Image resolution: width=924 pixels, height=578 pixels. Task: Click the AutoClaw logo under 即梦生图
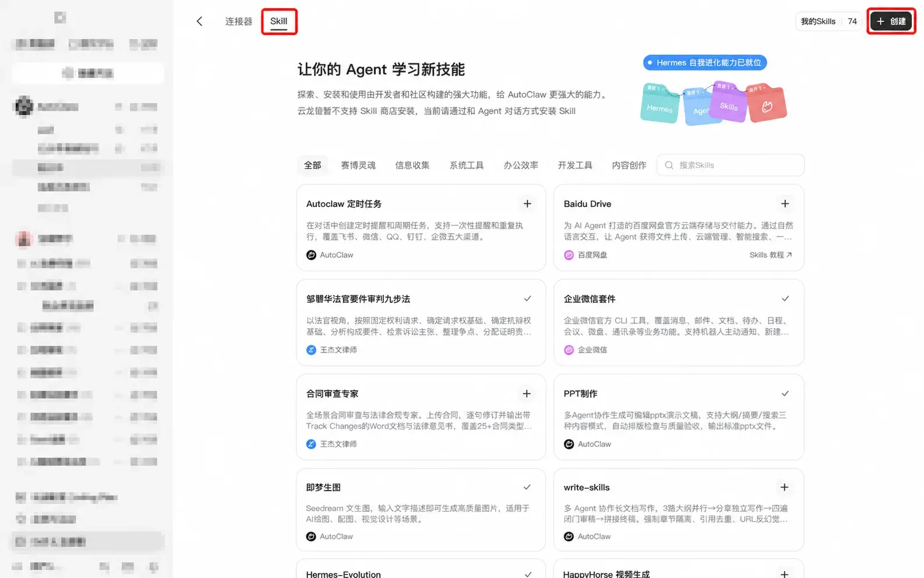(311, 537)
